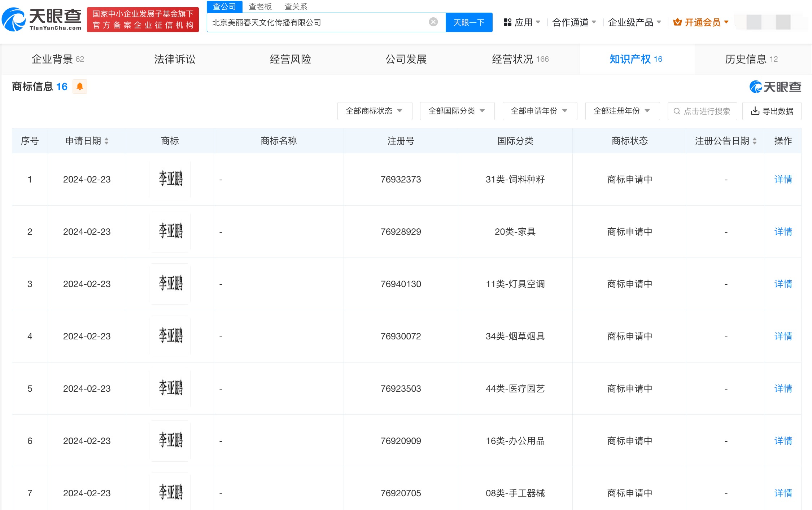
Task: Click the bell icon beside 商标信息
Action: pos(80,87)
